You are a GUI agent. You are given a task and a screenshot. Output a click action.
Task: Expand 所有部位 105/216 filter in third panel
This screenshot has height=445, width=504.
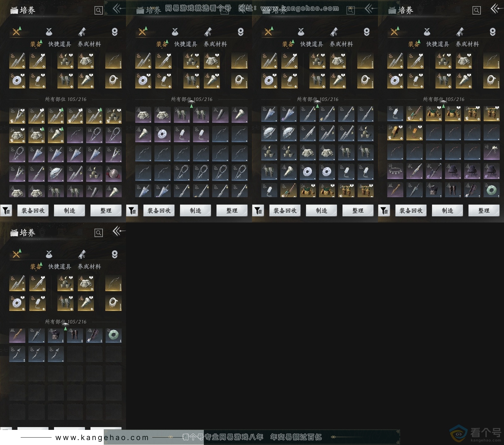click(317, 99)
